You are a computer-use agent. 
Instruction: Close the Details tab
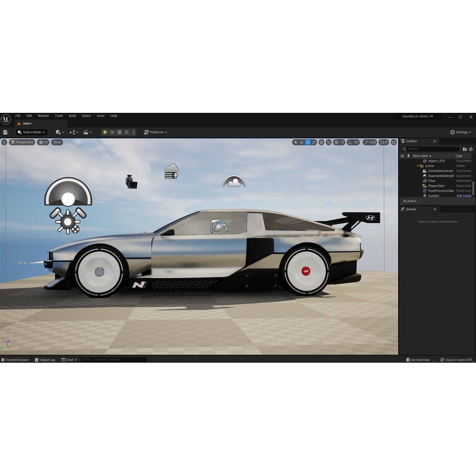[435, 209]
